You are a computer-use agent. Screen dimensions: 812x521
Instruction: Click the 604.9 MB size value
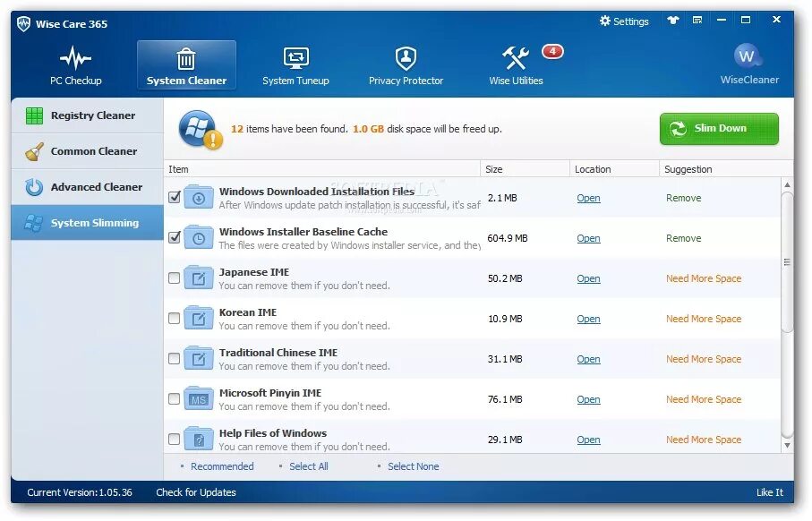(508, 238)
